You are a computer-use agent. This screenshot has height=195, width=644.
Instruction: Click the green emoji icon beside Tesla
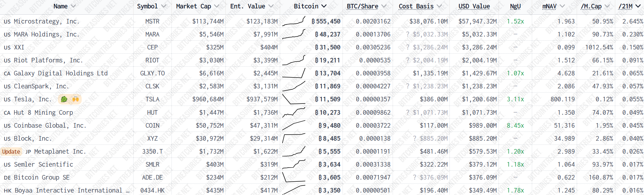pyautogui.click(x=64, y=99)
